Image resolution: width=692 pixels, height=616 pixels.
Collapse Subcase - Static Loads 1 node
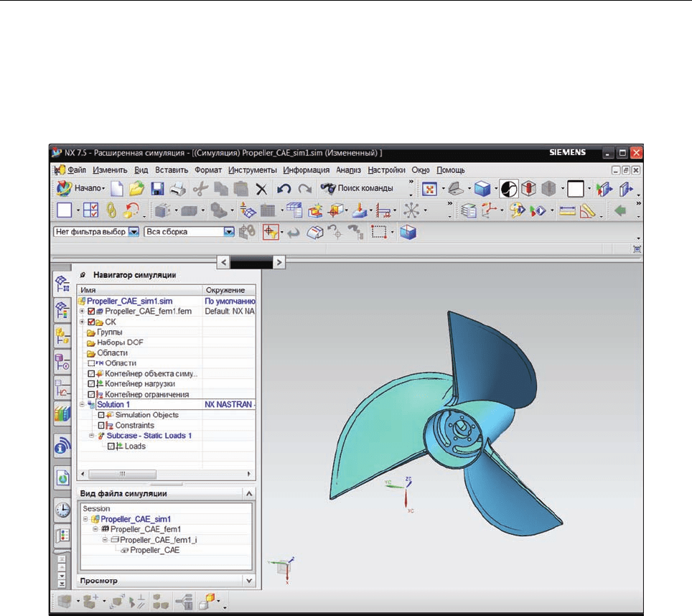92,436
